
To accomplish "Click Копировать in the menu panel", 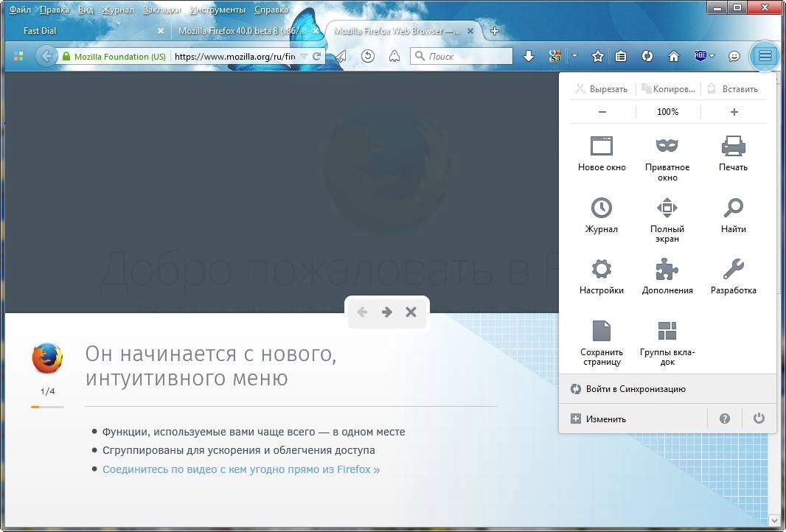I will coord(668,89).
